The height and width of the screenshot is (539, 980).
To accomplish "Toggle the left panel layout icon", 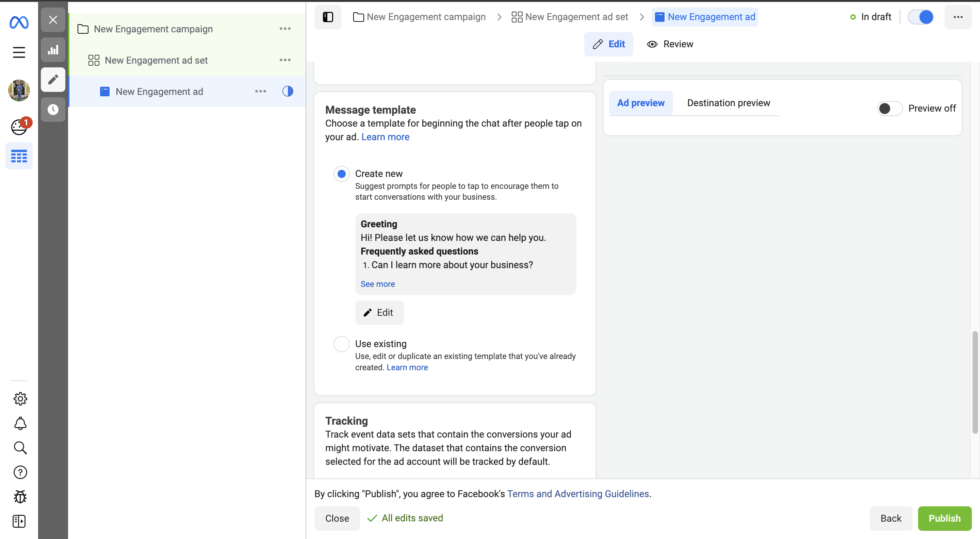I will click(328, 17).
